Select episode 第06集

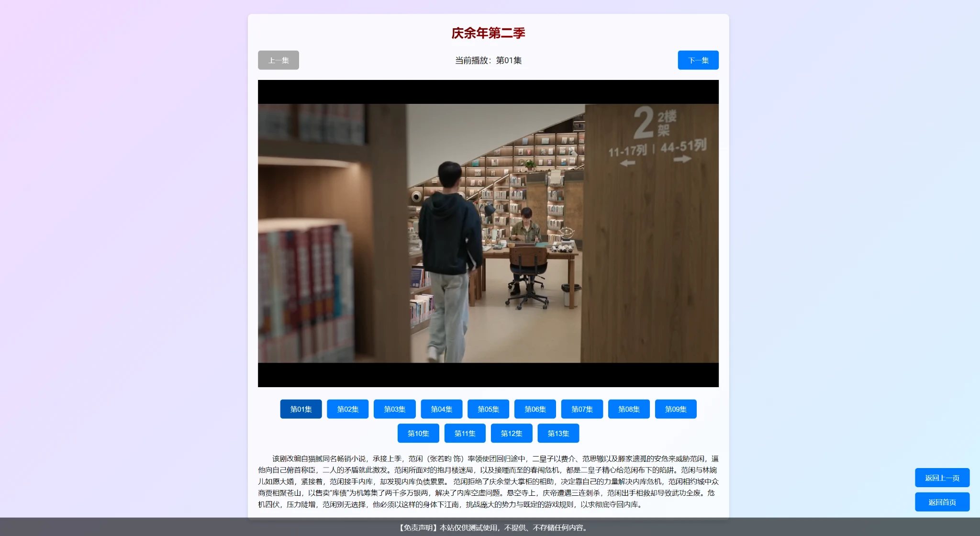pos(535,409)
